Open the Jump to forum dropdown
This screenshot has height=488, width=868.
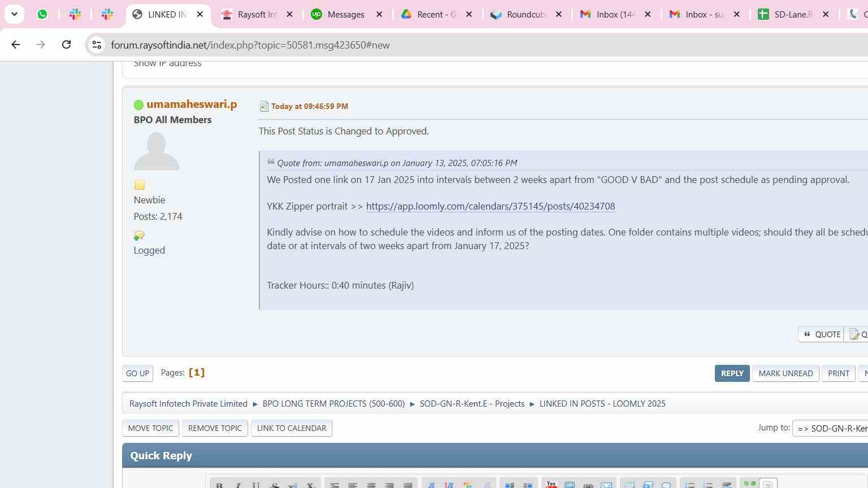pos(830,429)
